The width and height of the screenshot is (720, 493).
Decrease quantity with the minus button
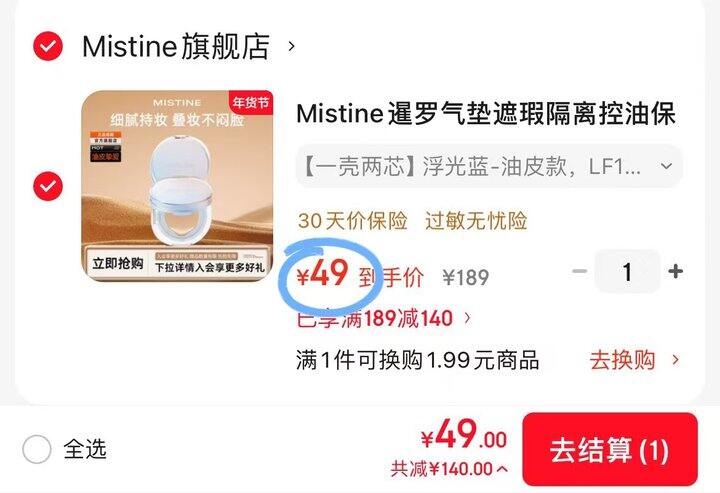(580, 271)
